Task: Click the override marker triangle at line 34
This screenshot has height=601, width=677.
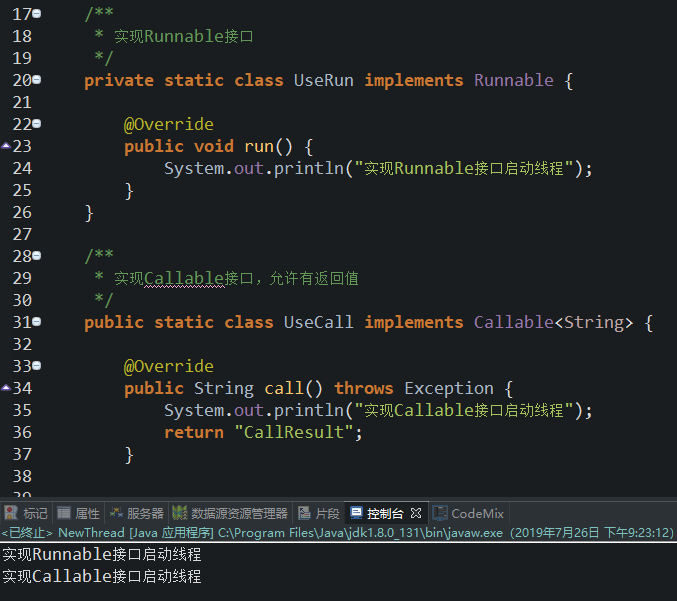Action: point(6,387)
